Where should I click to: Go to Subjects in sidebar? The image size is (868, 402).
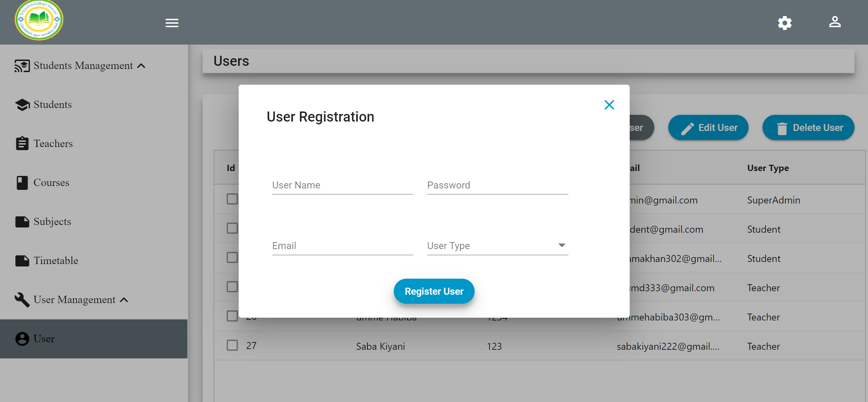coord(52,222)
